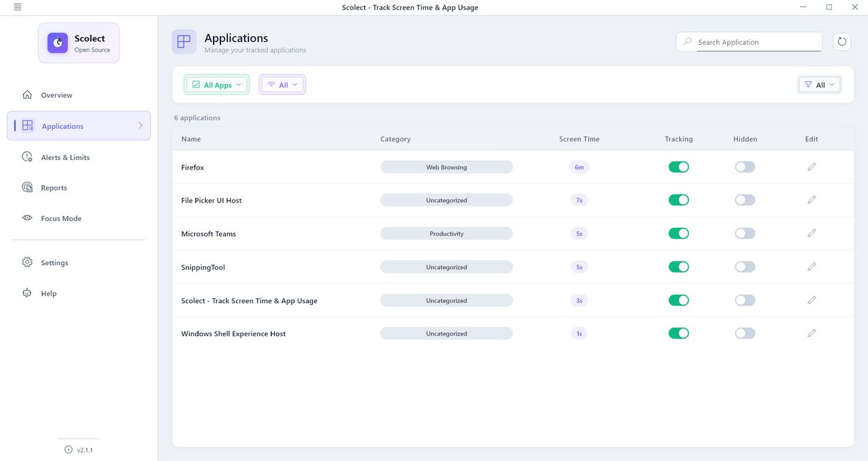The image size is (868, 461).
Task: Expand the Applications sidebar chevron
Action: (140, 126)
